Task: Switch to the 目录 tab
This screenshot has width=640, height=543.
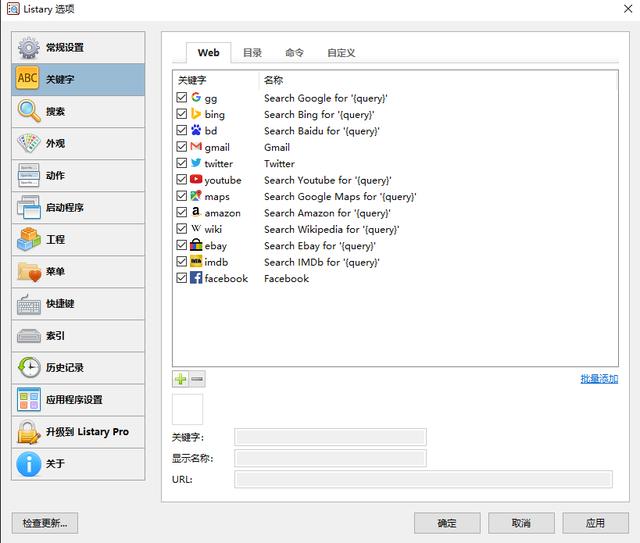Action: (x=252, y=53)
